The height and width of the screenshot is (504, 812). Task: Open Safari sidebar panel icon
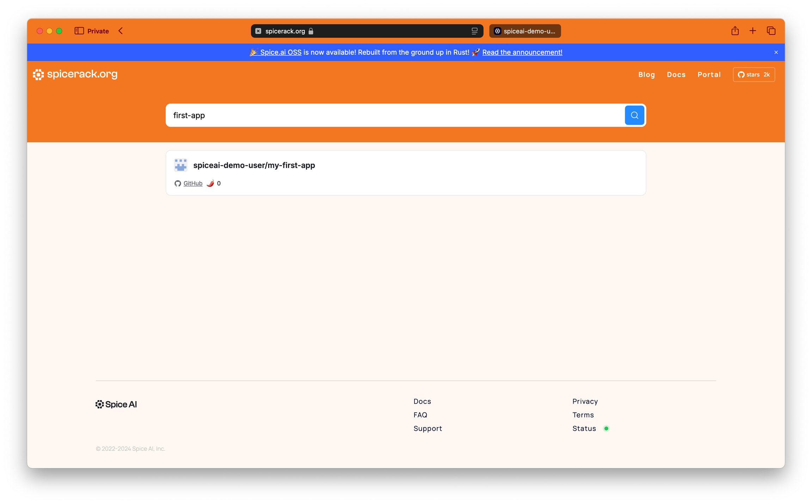(x=79, y=31)
